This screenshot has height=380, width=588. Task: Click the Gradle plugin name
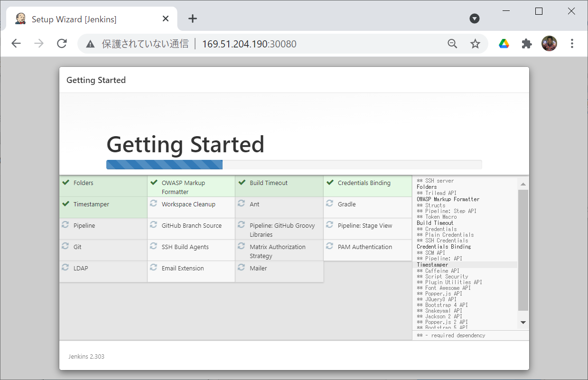(347, 204)
